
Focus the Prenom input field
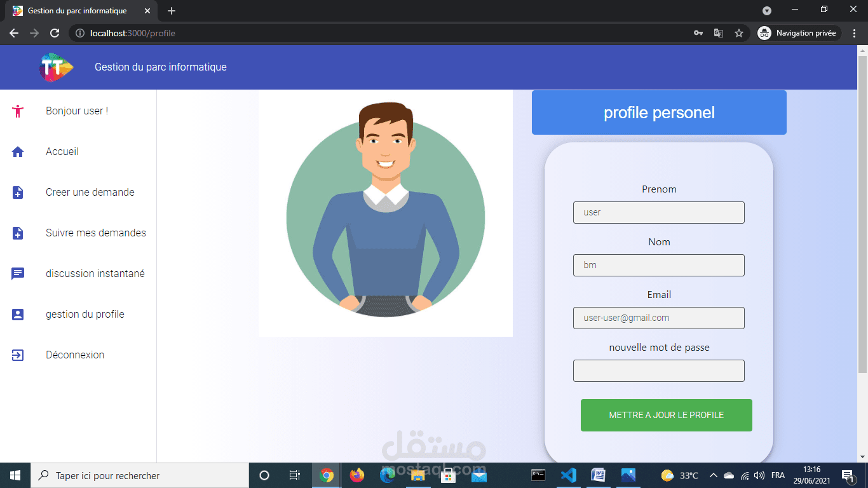pyautogui.click(x=659, y=212)
